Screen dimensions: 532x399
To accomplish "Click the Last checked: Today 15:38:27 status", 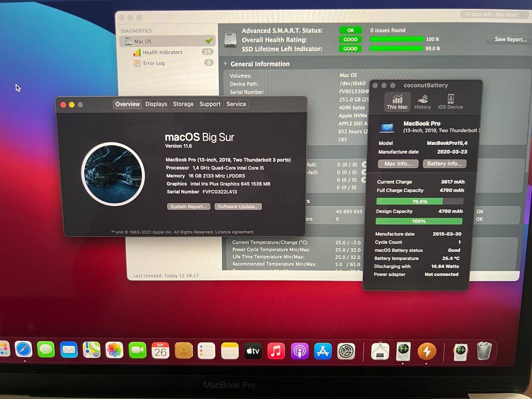I will (x=166, y=276).
